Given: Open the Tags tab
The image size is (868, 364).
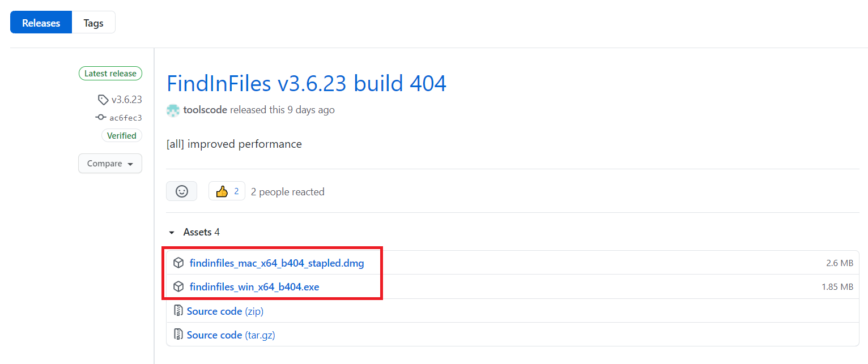Looking at the screenshot, I should click(93, 23).
